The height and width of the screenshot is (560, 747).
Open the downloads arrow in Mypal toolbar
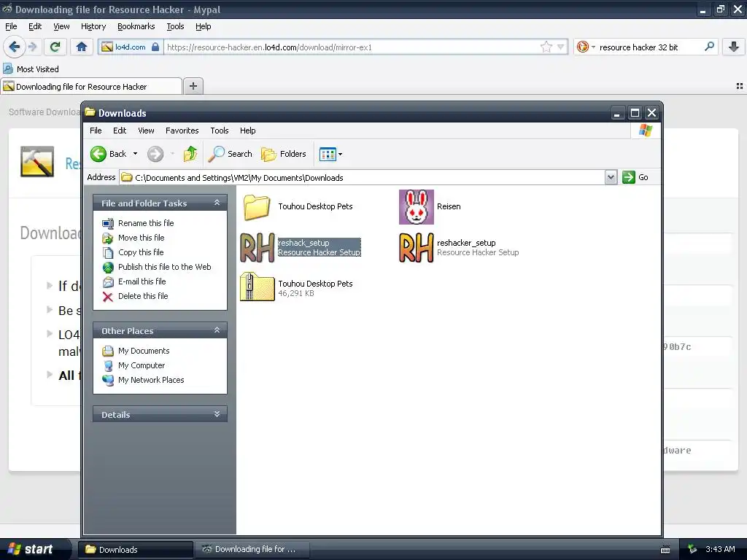click(734, 47)
